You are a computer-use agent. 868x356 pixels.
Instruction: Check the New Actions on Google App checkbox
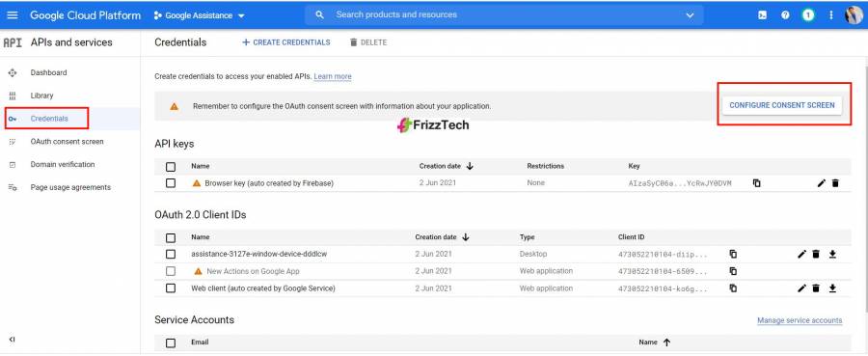click(171, 271)
